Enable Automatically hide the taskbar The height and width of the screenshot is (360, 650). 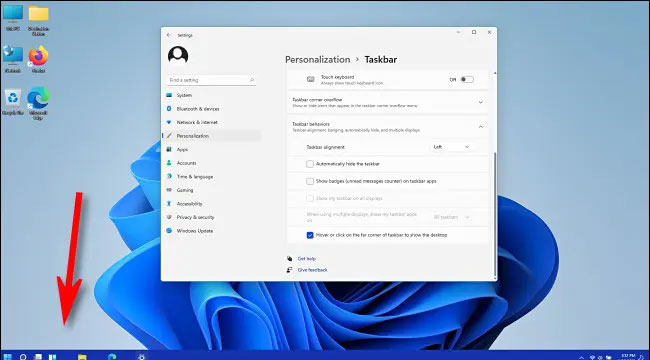(x=310, y=164)
